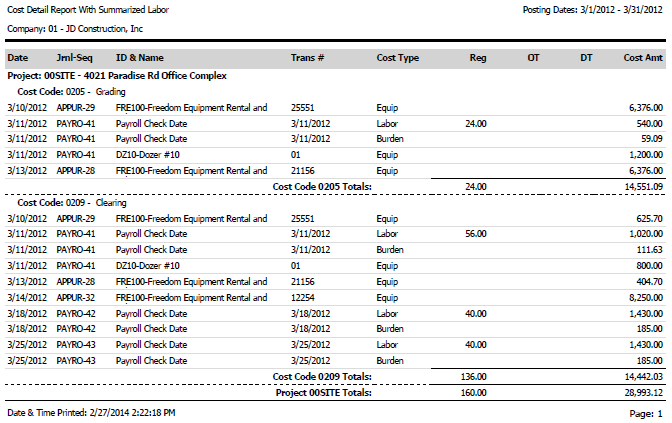Click the report title Cost Detail Report With Summarized Labor
The height and width of the screenshot is (423, 672).
pyautogui.click(x=88, y=9)
